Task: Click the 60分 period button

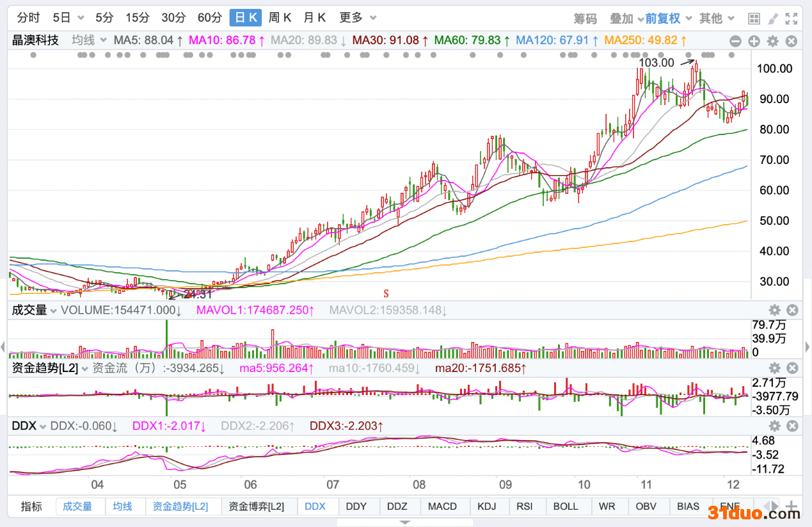Action: (x=210, y=18)
